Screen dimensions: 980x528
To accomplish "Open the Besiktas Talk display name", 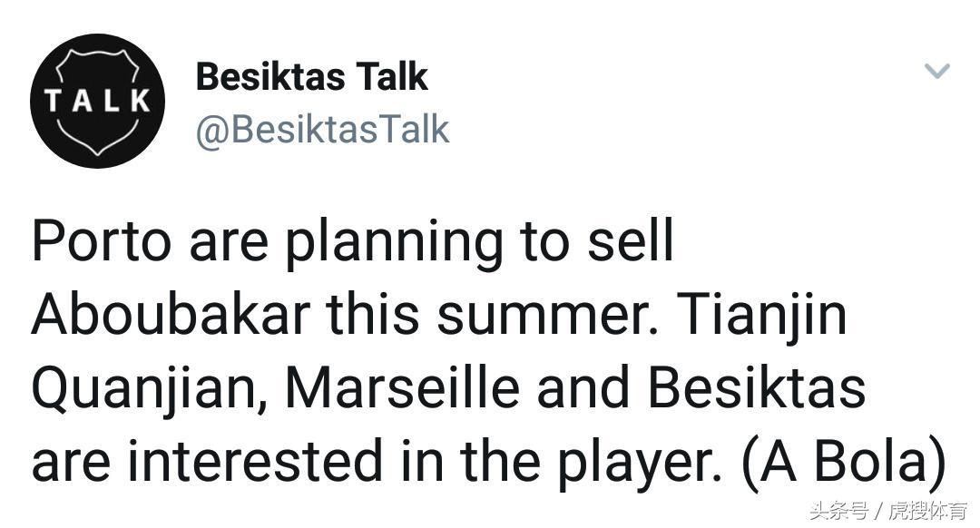I will (310, 77).
